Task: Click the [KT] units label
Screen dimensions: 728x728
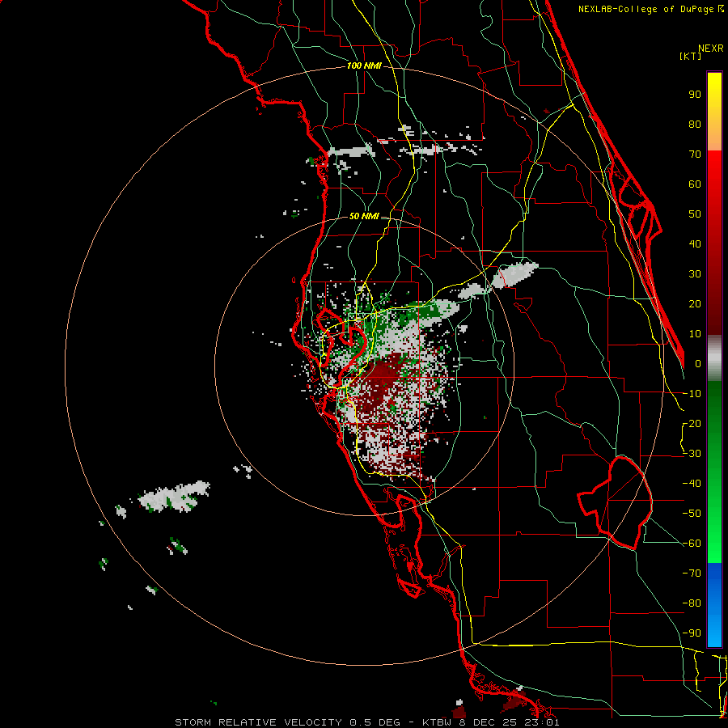Action: coord(690,56)
